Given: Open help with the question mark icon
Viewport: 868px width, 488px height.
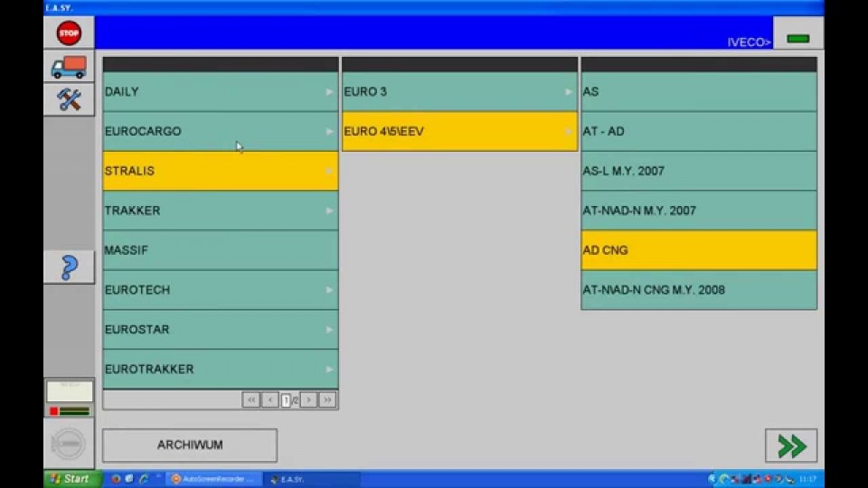Looking at the screenshot, I should 69,267.
